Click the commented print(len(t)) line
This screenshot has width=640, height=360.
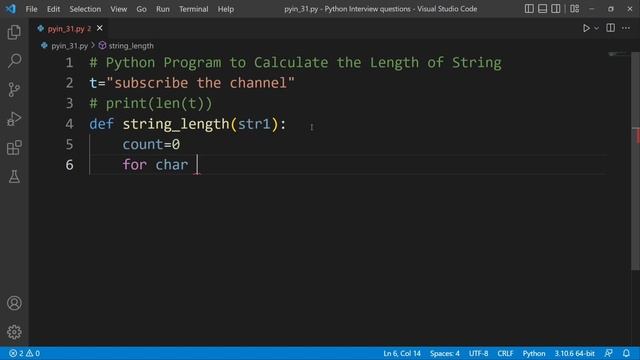[151, 103]
